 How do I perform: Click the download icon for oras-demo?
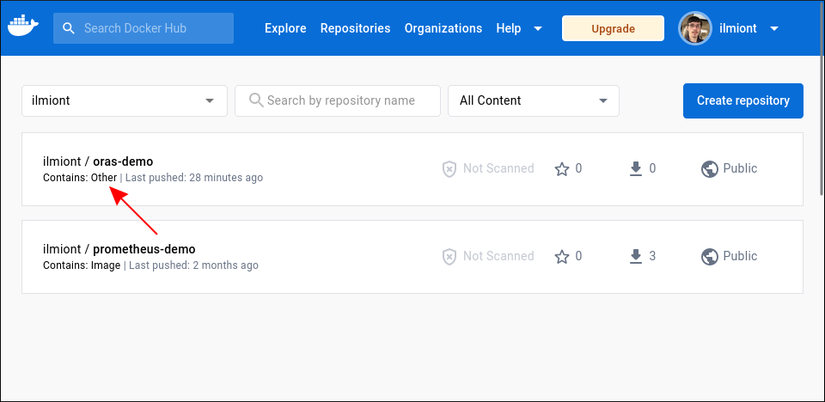(635, 169)
